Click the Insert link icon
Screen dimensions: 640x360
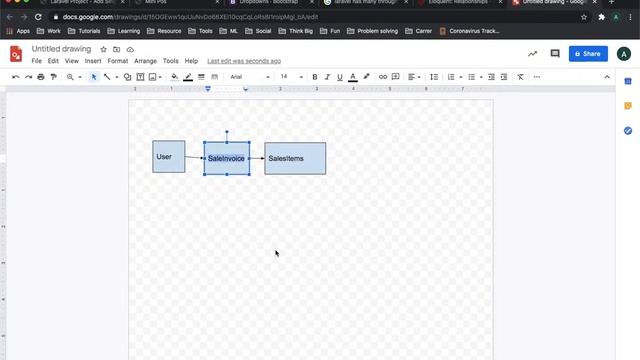coord(383,77)
